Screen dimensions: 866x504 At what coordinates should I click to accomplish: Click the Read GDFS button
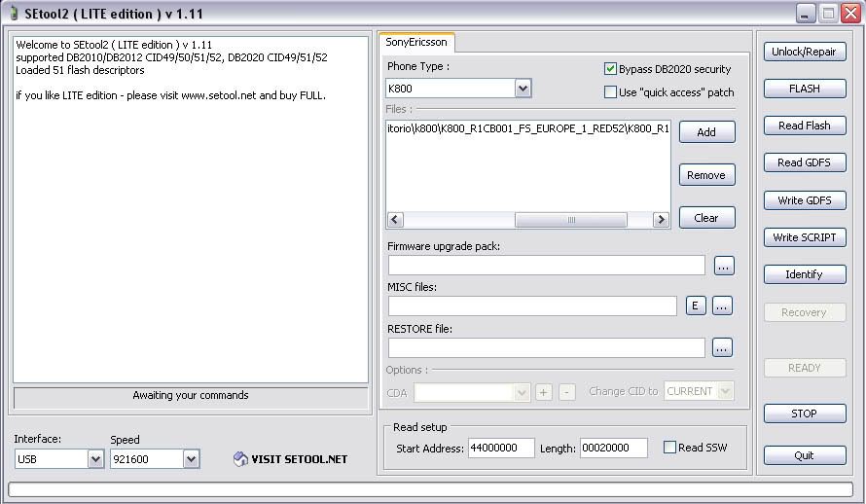805,162
